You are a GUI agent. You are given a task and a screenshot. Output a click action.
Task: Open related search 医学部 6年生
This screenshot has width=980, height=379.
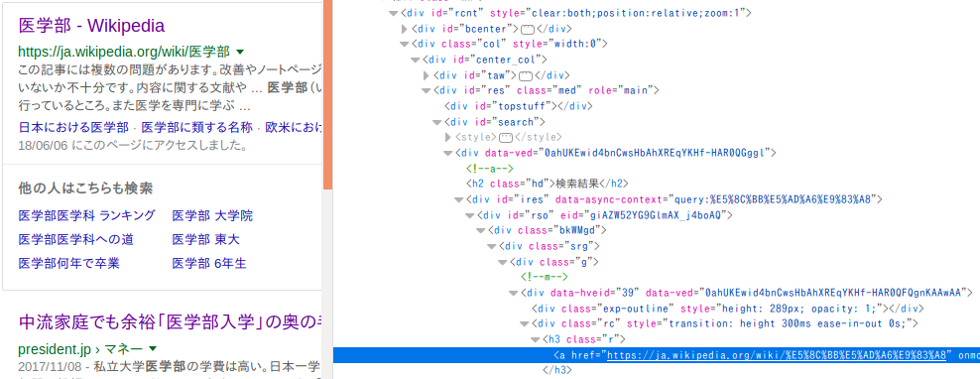pos(209,263)
